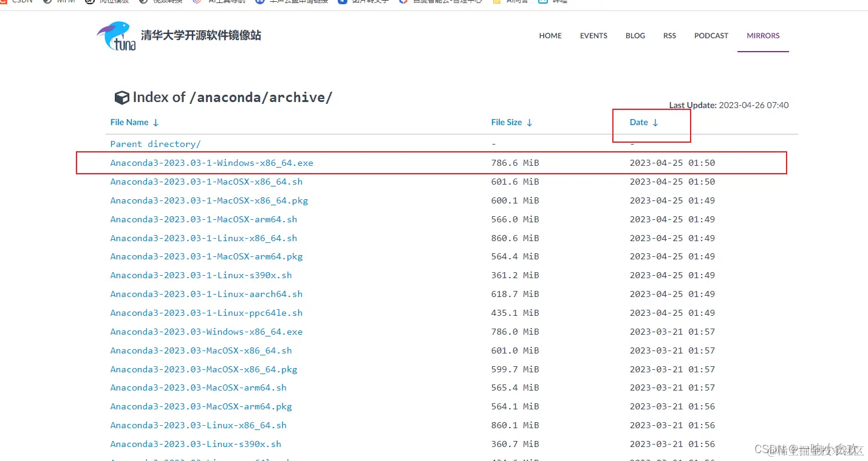Download Anaconda3-2023.03-1-MacOSX-x86_64.pkg
The height and width of the screenshot is (461, 868).
[x=209, y=200]
